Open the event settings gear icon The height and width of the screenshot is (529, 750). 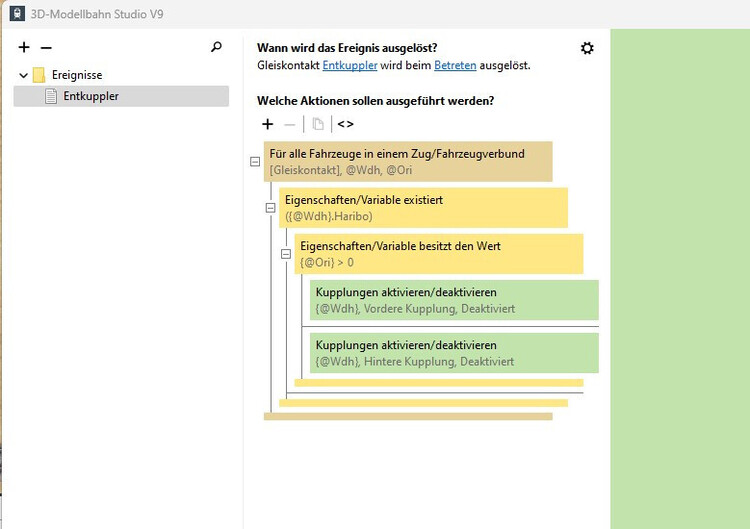[x=587, y=48]
